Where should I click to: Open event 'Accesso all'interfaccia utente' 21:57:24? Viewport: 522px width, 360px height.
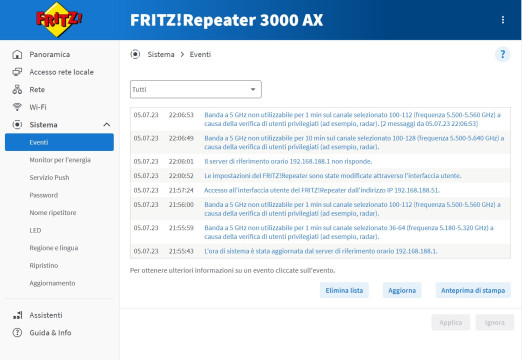(x=322, y=190)
